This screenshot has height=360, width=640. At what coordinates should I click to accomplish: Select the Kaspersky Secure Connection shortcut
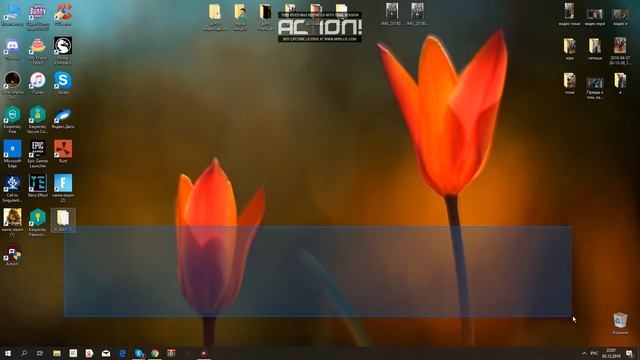38,120
